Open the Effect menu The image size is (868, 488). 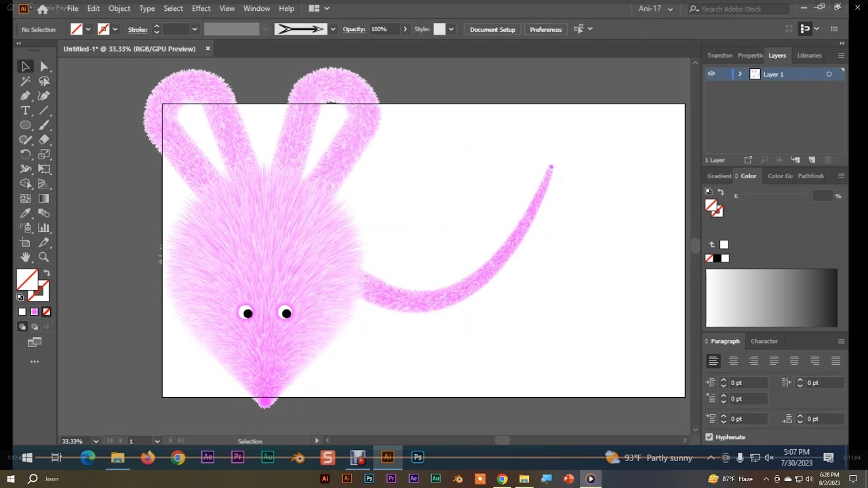tap(201, 9)
